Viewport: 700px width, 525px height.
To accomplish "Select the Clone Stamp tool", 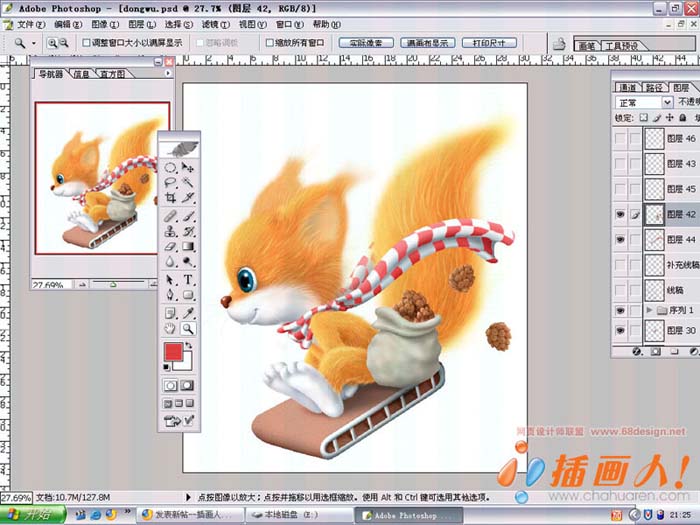I will click(170, 231).
